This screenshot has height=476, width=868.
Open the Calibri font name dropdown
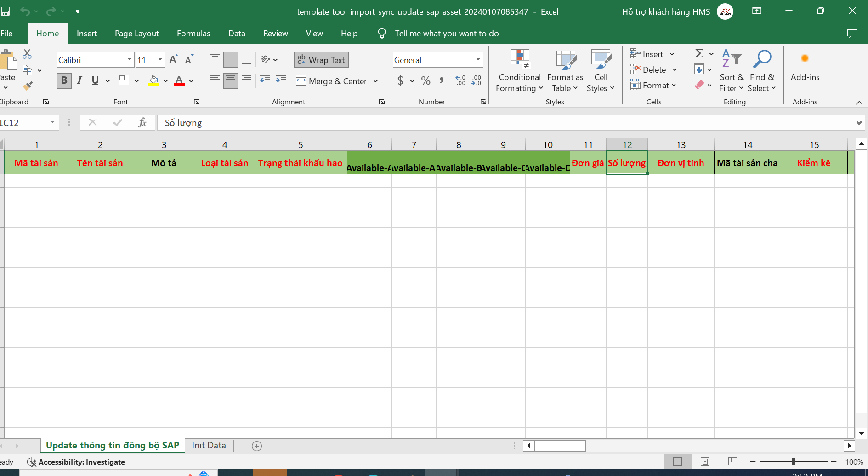(x=129, y=60)
